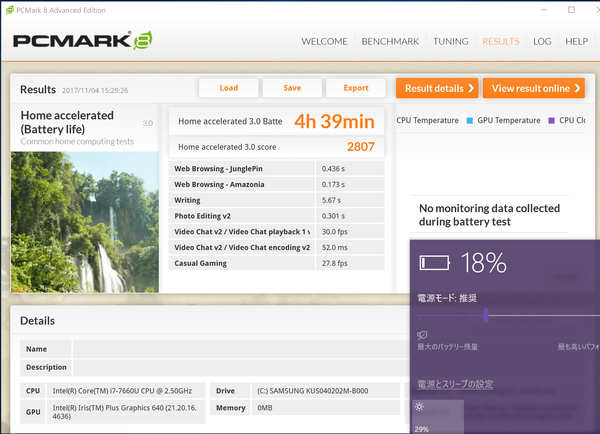The image size is (600, 434).
Task: Click the PCMark leaf icon in title bar
Action: 10,10
